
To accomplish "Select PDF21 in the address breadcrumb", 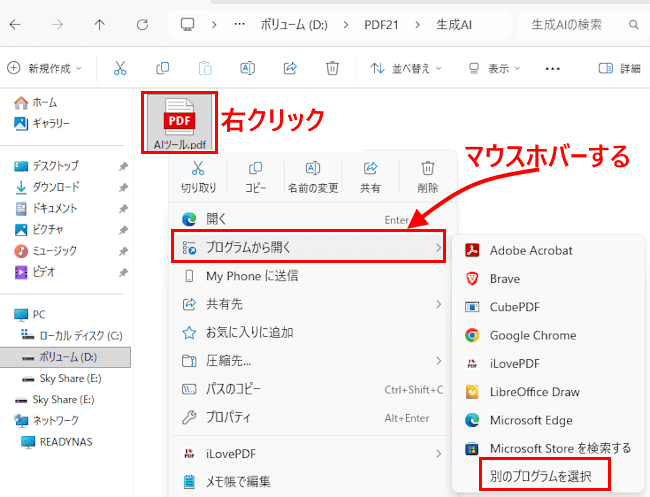I will click(381, 25).
